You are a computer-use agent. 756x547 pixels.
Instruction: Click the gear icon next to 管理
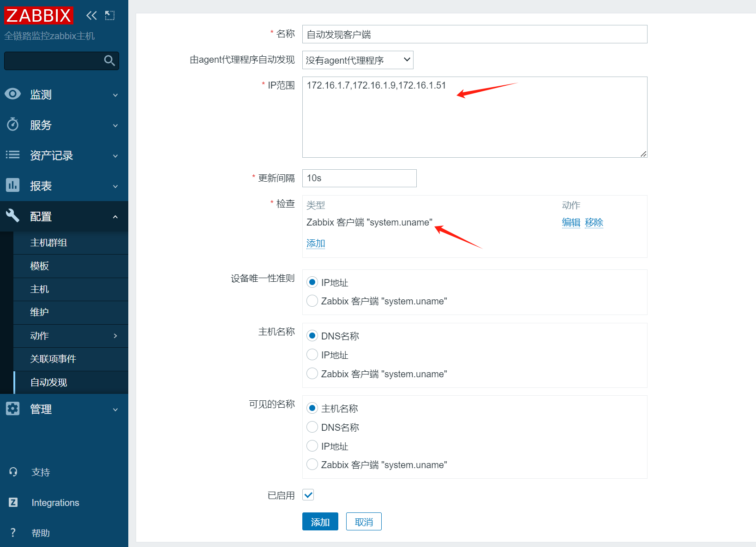point(13,408)
